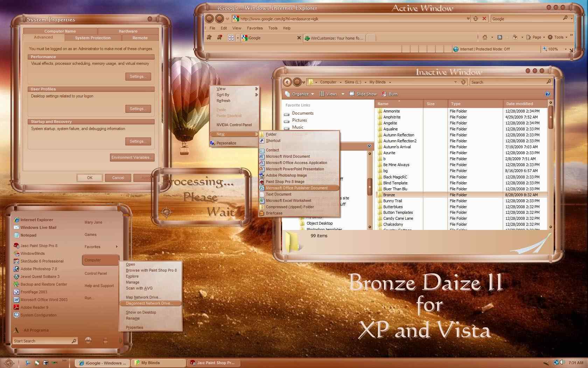Click the Forward button in Internet Explorer

(219, 19)
